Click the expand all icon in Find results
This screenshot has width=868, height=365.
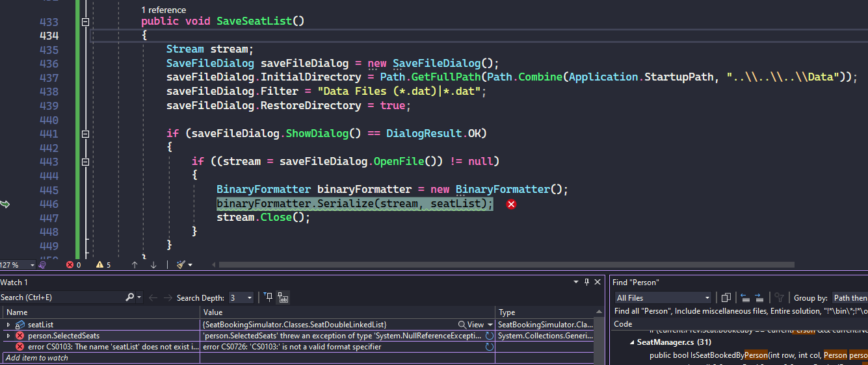coord(759,297)
